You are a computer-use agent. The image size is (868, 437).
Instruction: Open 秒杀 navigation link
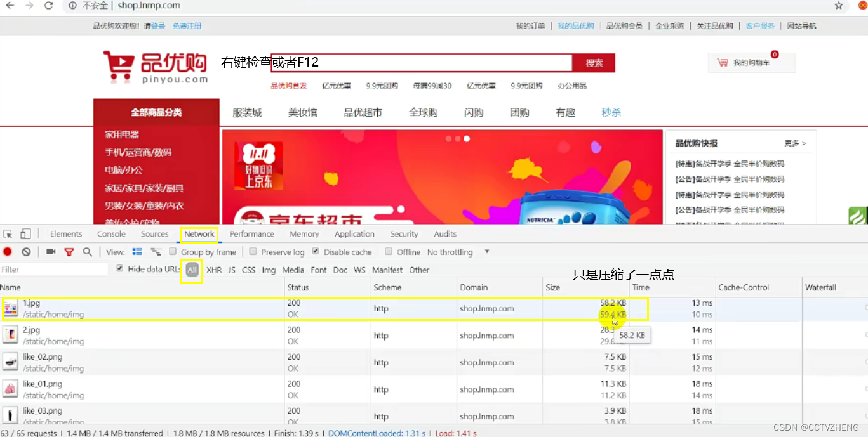[611, 113]
